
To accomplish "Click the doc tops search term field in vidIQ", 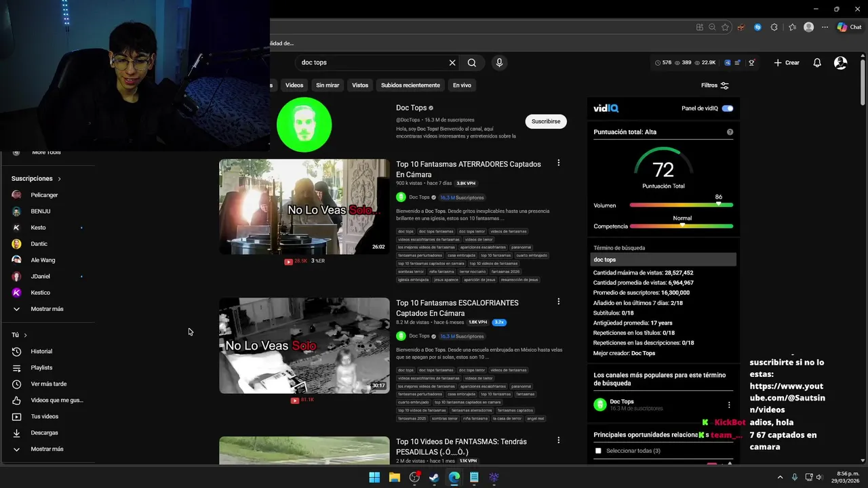I will click(x=663, y=260).
